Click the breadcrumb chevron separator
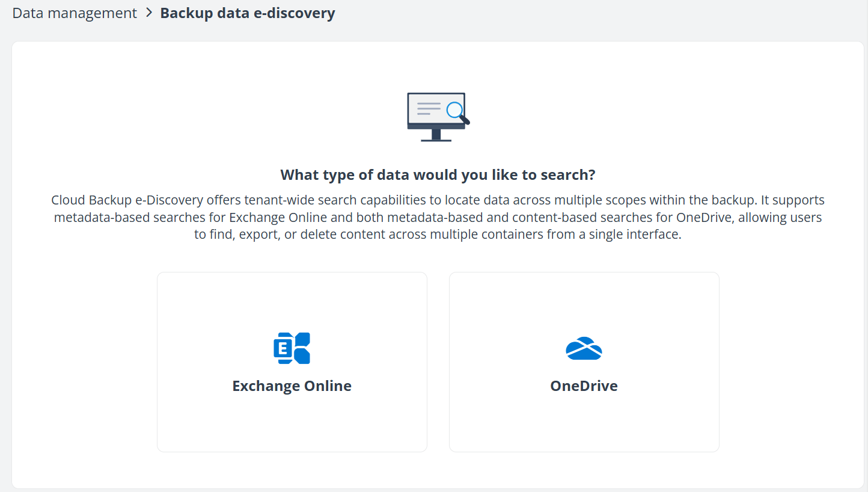868x492 pixels. 147,13
